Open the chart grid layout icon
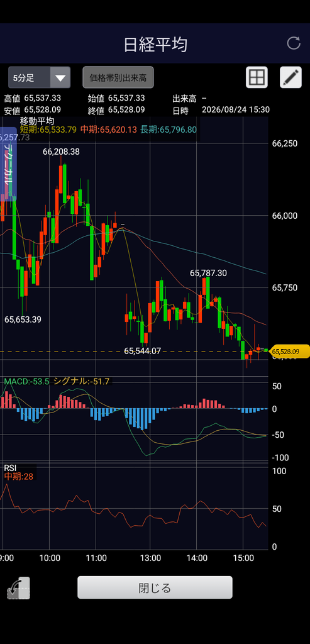 (257, 77)
